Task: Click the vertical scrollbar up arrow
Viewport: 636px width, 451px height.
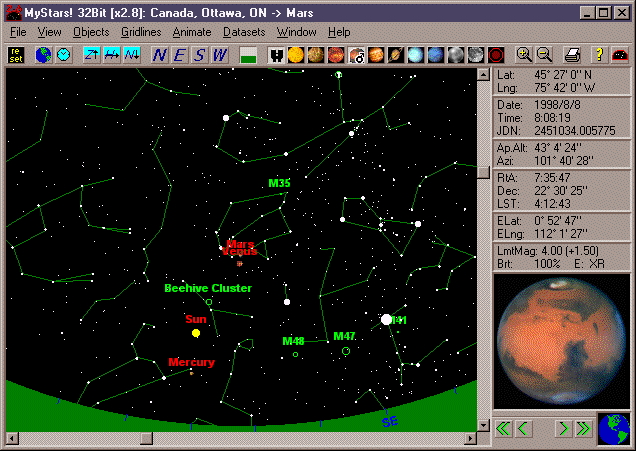Action: (x=483, y=75)
